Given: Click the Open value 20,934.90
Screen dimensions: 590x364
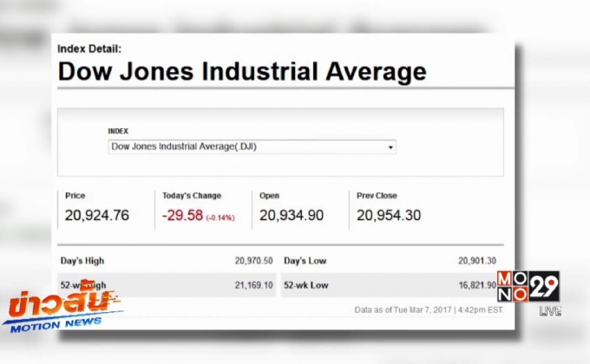Looking at the screenshot, I should coord(292,215).
